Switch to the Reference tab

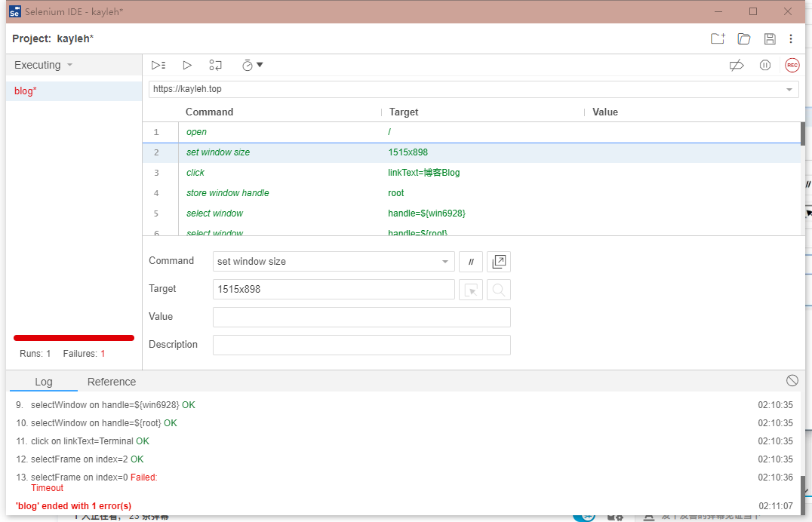(x=112, y=382)
